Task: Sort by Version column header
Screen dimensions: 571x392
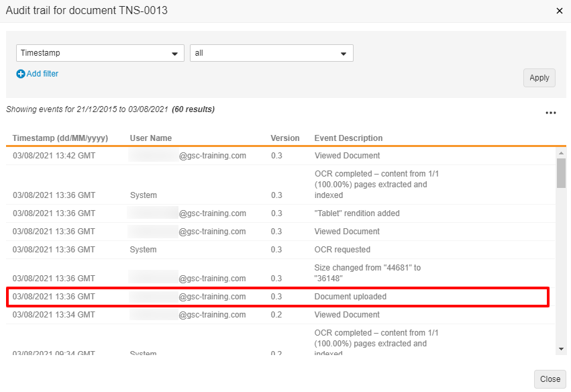Action: (285, 138)
